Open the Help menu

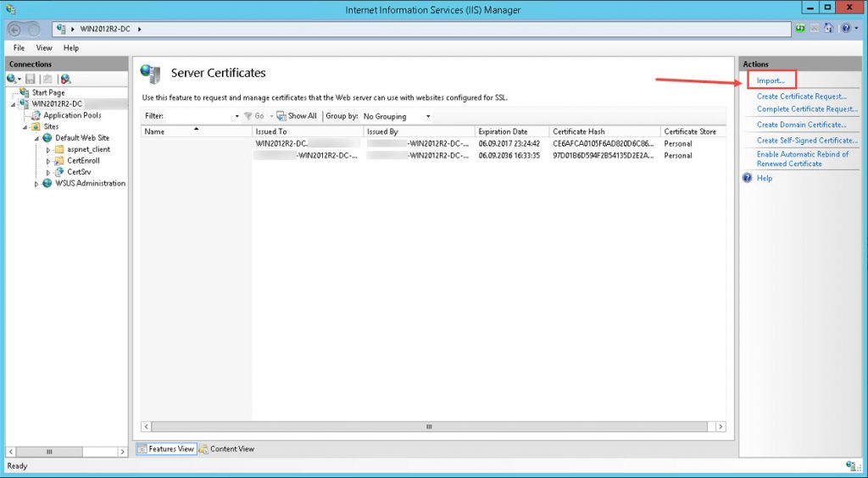click(x=71, y=48)
